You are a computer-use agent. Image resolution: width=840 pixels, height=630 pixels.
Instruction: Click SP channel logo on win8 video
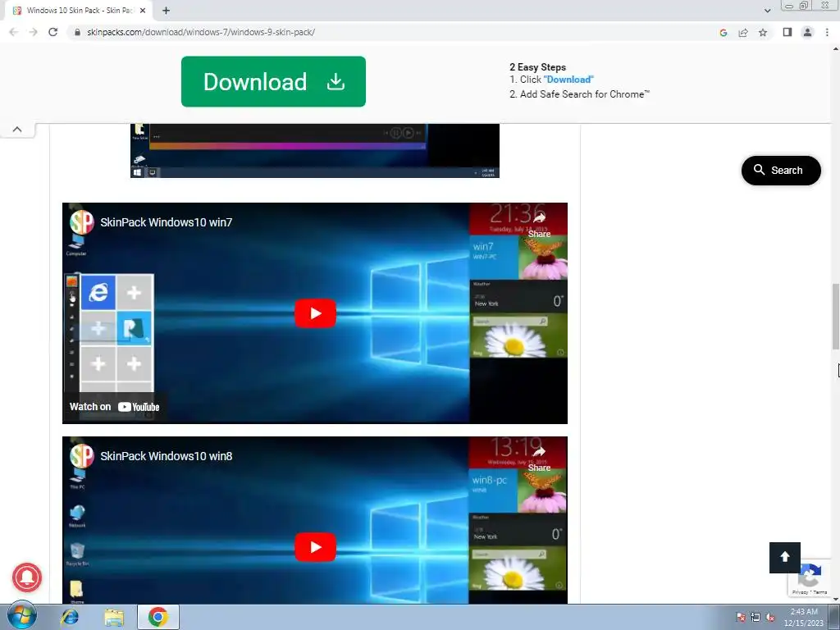click(x=82, y=456)
